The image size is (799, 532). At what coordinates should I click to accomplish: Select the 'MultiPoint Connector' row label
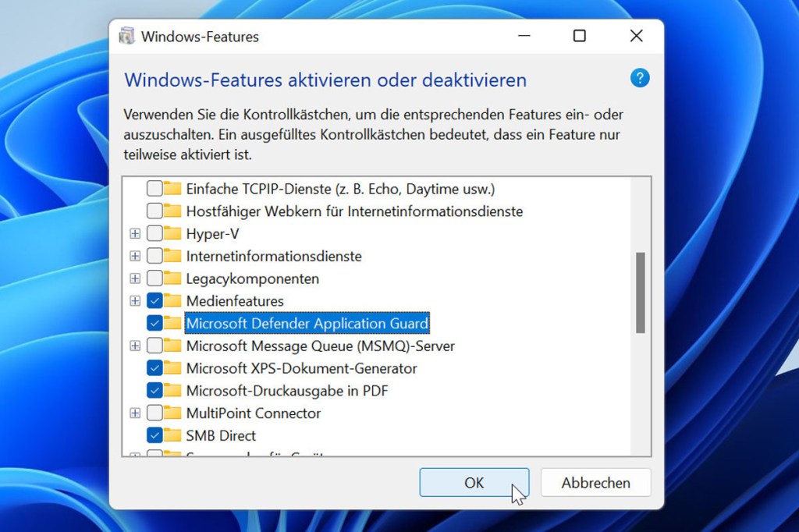click(254, 413)
